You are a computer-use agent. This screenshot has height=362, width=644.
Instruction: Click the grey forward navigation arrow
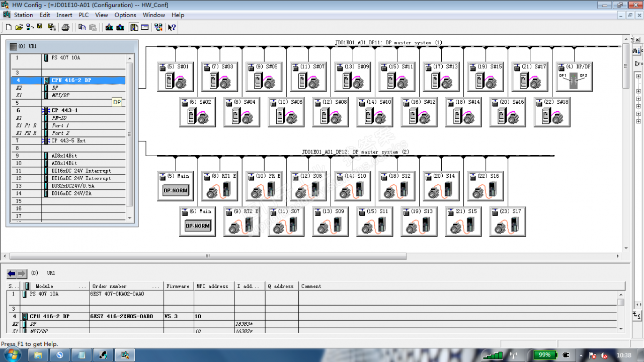coord(22,273)
